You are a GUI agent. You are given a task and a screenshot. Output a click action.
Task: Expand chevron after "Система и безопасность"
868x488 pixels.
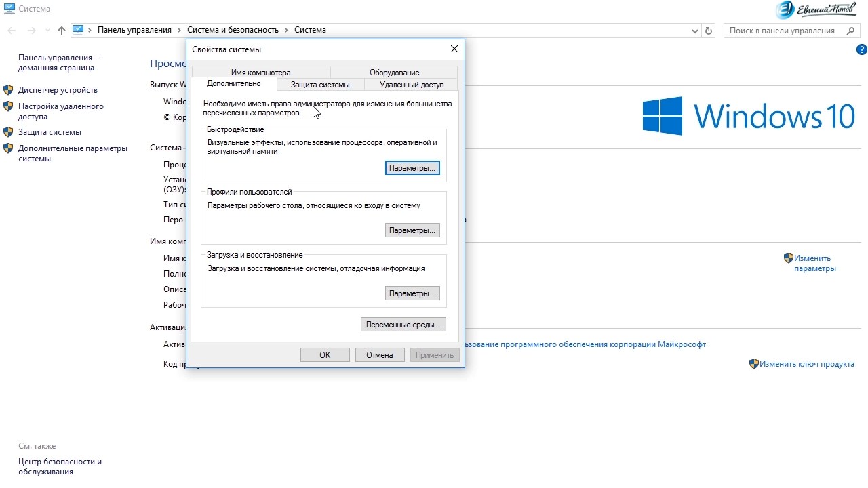click(x=287, y=30)
